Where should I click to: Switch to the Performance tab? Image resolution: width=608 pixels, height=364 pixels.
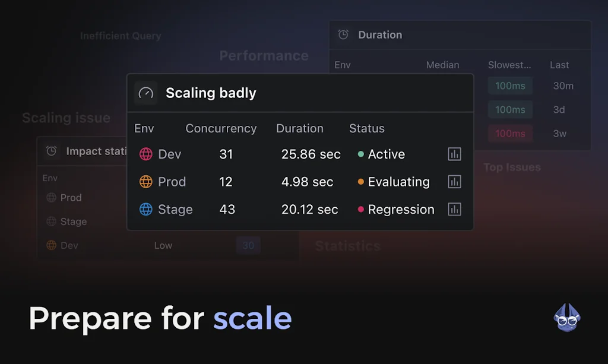pos(264,55)
